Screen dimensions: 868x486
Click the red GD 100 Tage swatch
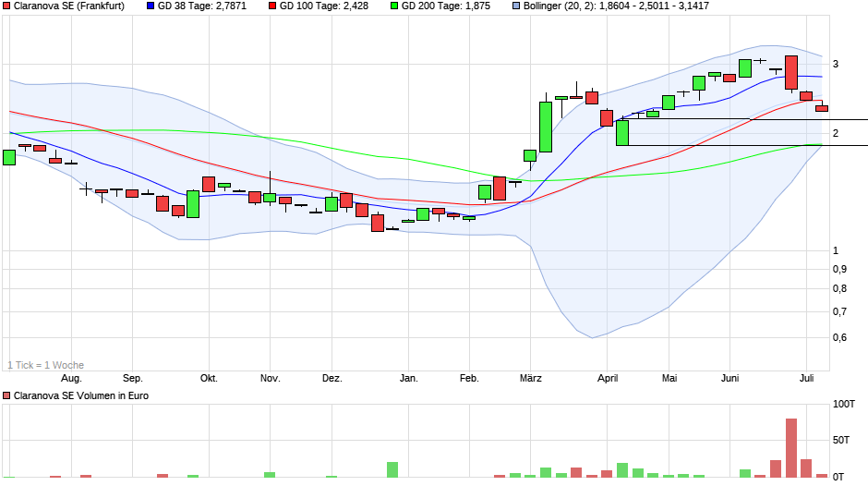[273, 6]
